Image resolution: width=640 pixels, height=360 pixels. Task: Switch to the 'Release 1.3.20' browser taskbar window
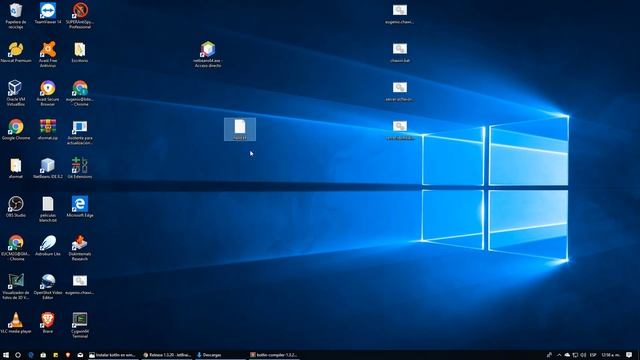(x=167, y=355)
